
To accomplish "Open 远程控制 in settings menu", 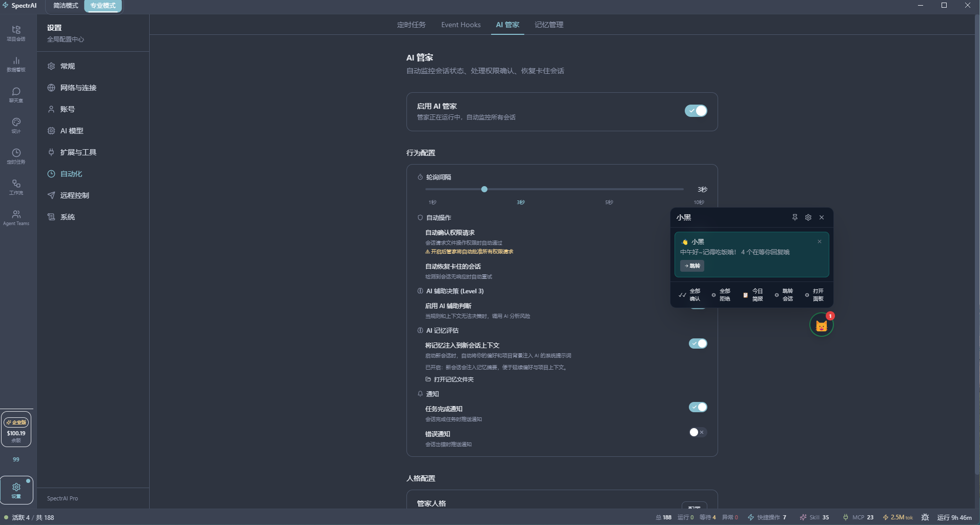I will pos(74,195).
